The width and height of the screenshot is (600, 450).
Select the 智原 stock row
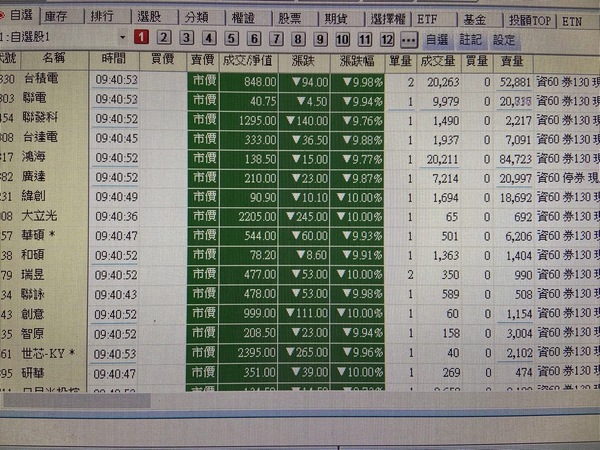[300, 333]
